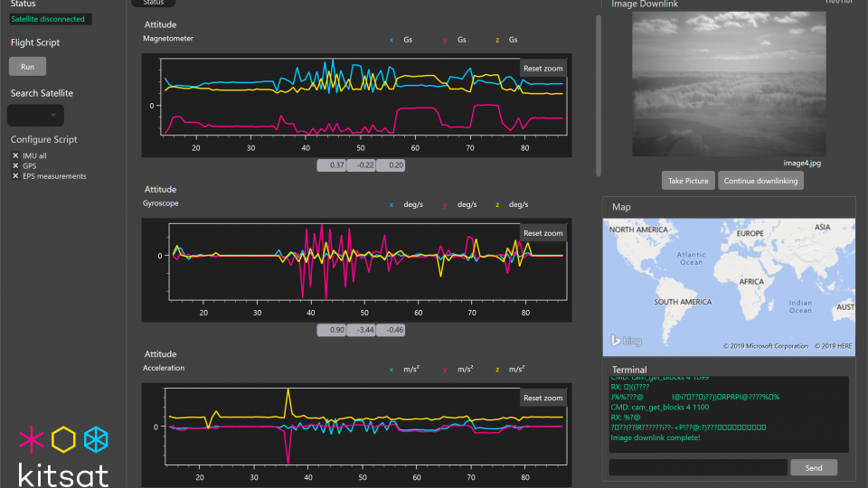Screen dimensions: 868x488
Task: Click AFRICA label on the map
Action: pyautogui.click(x=751, y=282)
